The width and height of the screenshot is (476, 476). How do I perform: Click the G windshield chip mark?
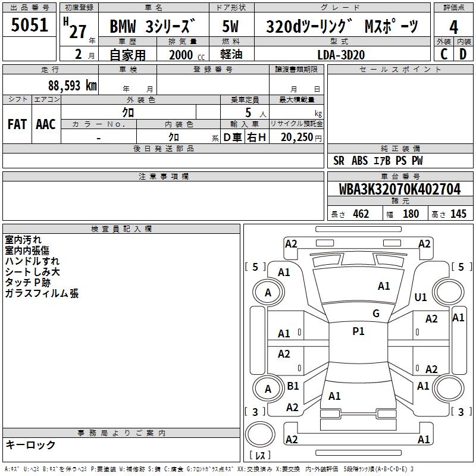pos(375,314)
